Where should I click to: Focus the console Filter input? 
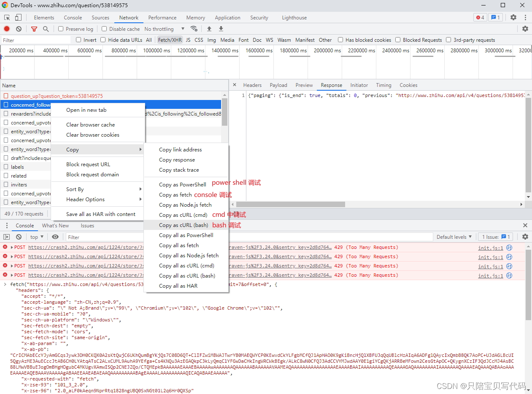click(x=250, y=237)
